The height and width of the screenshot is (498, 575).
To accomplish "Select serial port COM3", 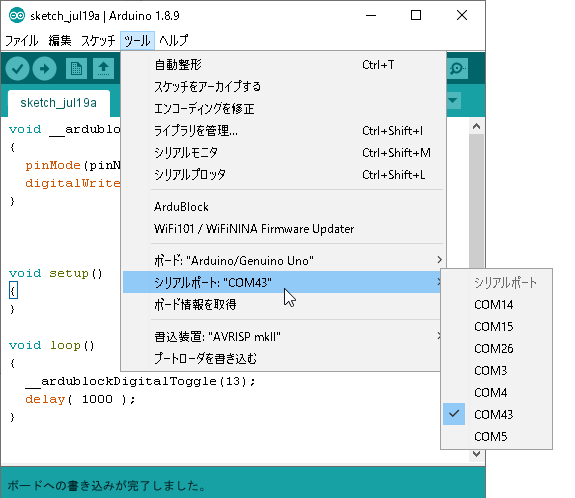I will [497, 371].
